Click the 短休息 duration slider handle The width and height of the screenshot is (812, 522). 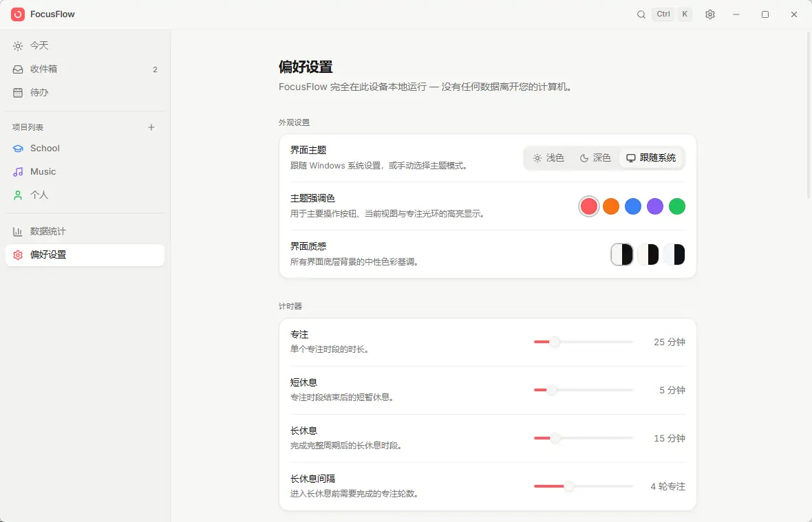click(x=552, y=390)
